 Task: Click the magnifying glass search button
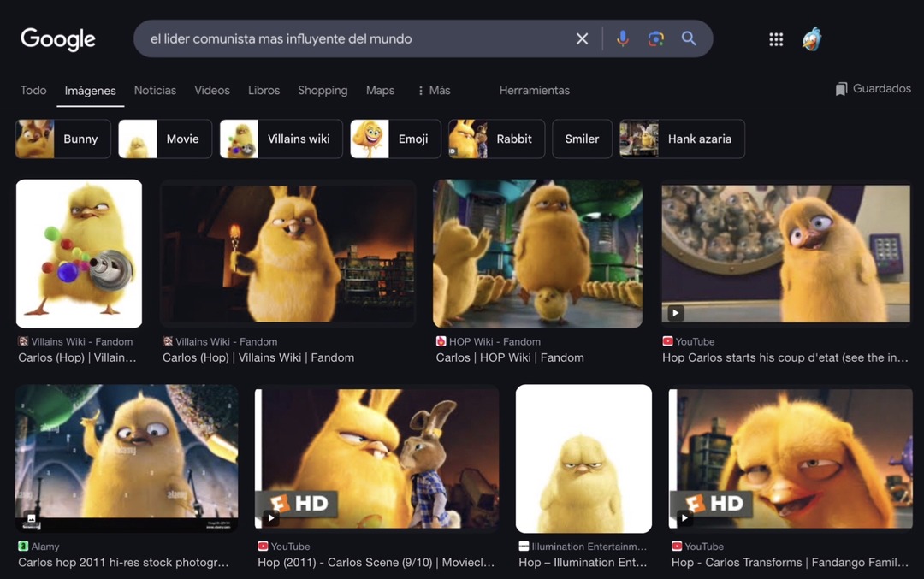coord(689,39)
